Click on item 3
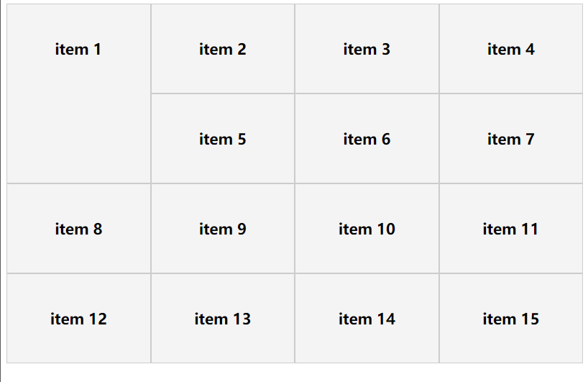588x382 pixels. coord(367,49)
